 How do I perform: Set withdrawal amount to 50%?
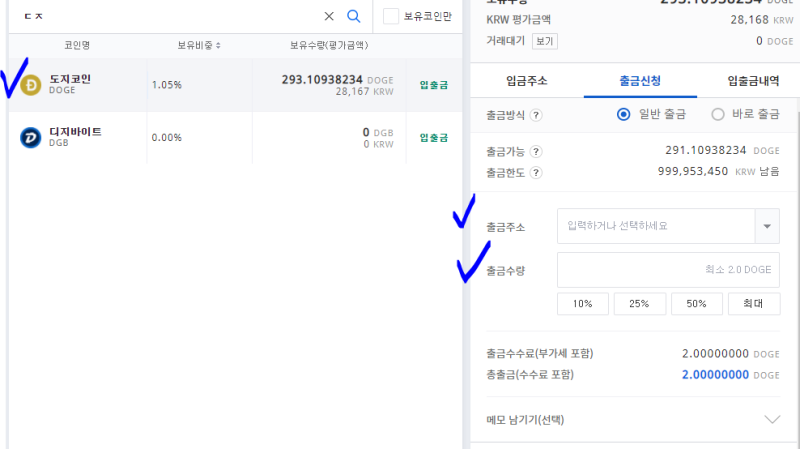[x=696, y=304]
